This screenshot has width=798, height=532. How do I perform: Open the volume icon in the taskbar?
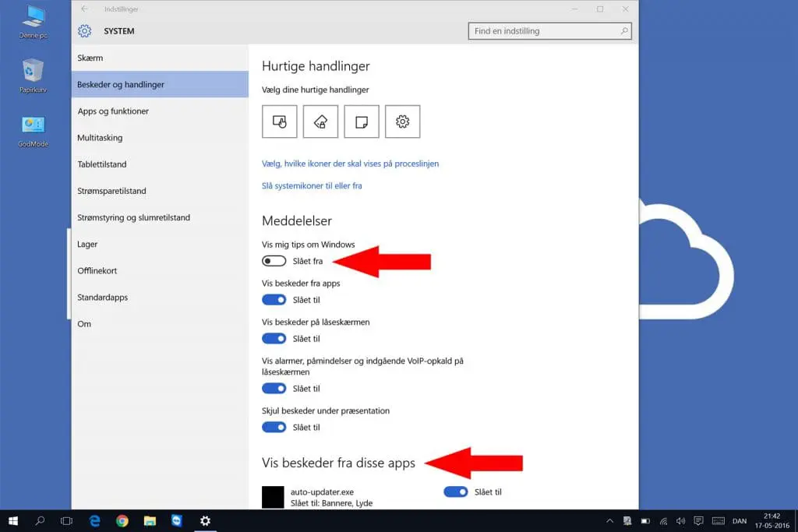681,521
